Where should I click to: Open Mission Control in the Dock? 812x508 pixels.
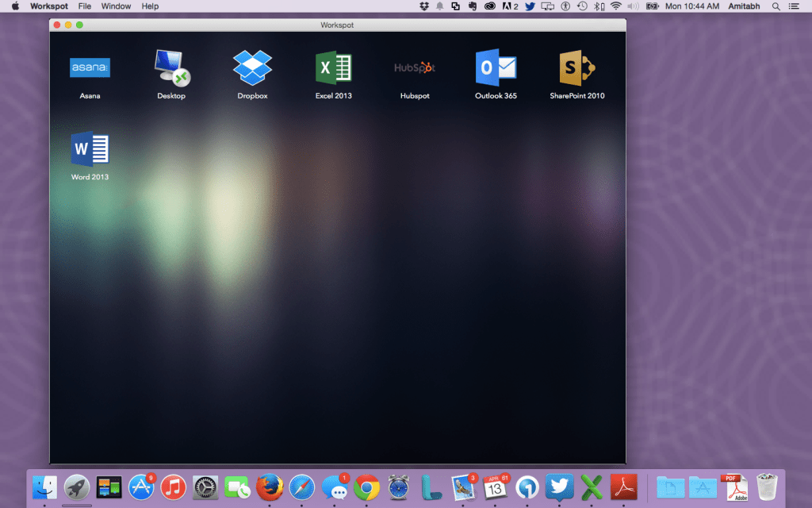pos(109,487)
